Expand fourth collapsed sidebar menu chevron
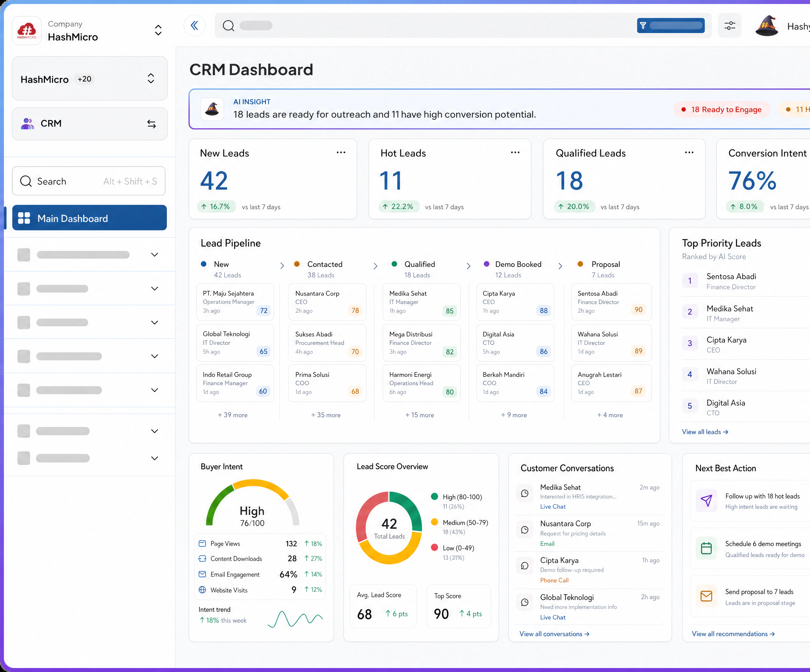 point(155,356)
